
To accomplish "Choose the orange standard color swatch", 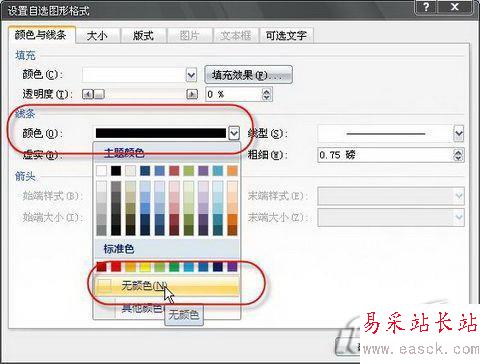I will 130,266.
